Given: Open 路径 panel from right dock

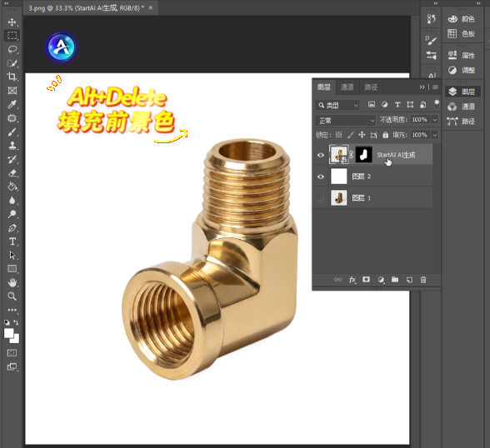Looking at the screenshot, I should click(462, 121).
